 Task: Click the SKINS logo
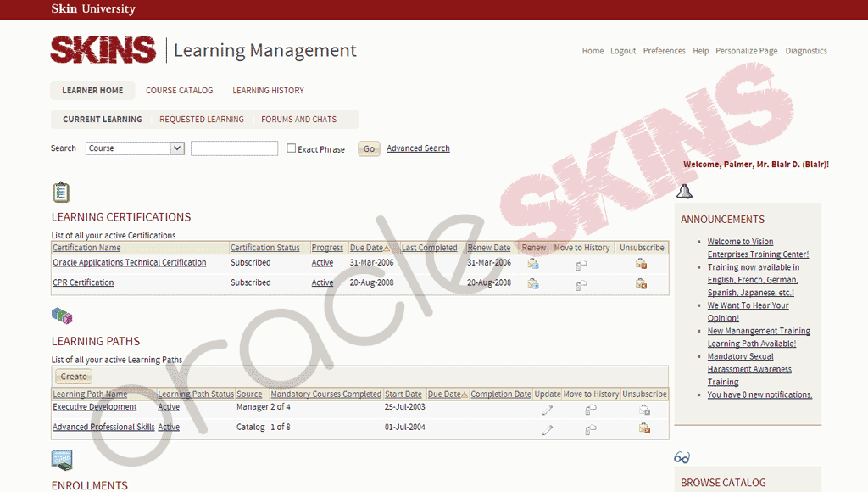click(103, 50)
